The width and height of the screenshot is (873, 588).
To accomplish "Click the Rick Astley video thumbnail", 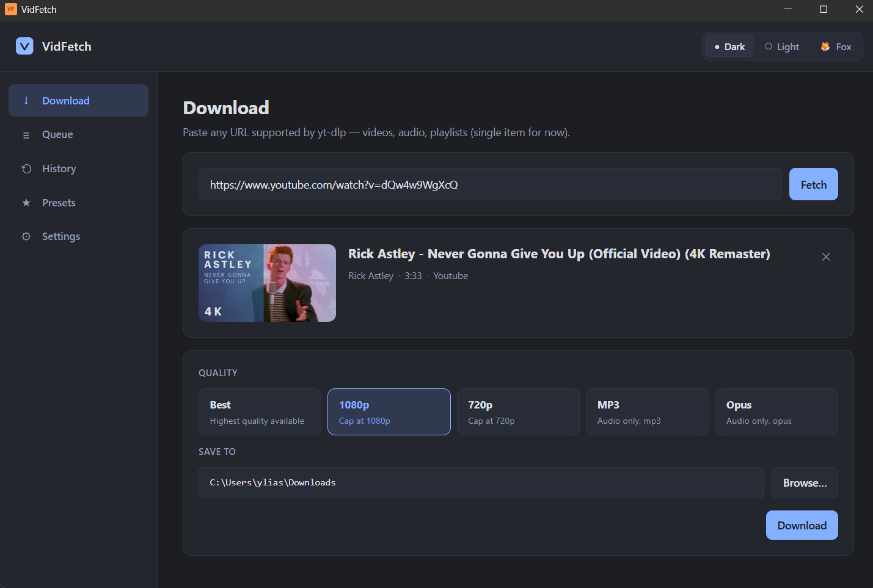I will point(267,283).
